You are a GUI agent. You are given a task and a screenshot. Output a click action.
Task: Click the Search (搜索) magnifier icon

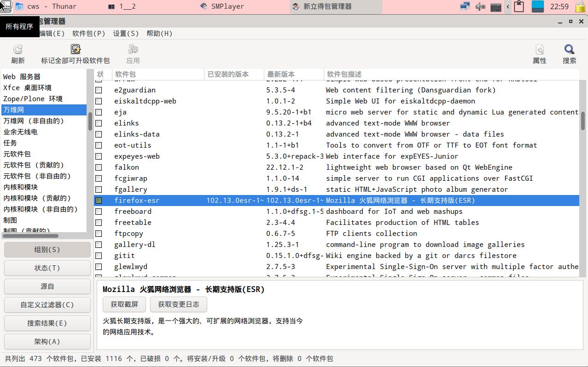click(570, 49)
